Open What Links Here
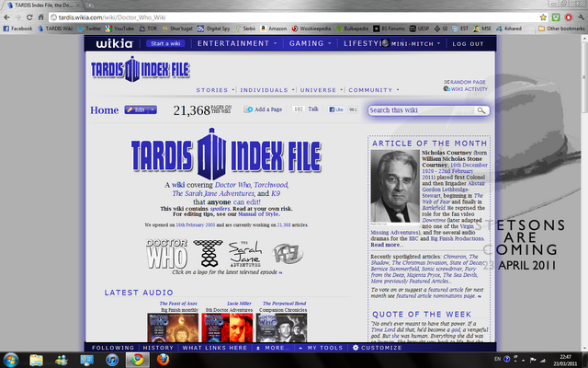The image size is (588, 368). coord(215,348)
